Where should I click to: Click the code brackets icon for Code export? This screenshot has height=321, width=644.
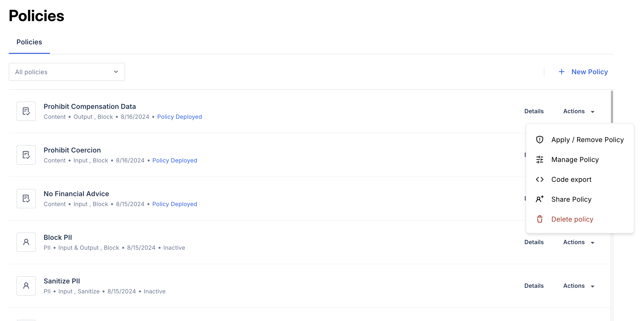coord(540,179)
